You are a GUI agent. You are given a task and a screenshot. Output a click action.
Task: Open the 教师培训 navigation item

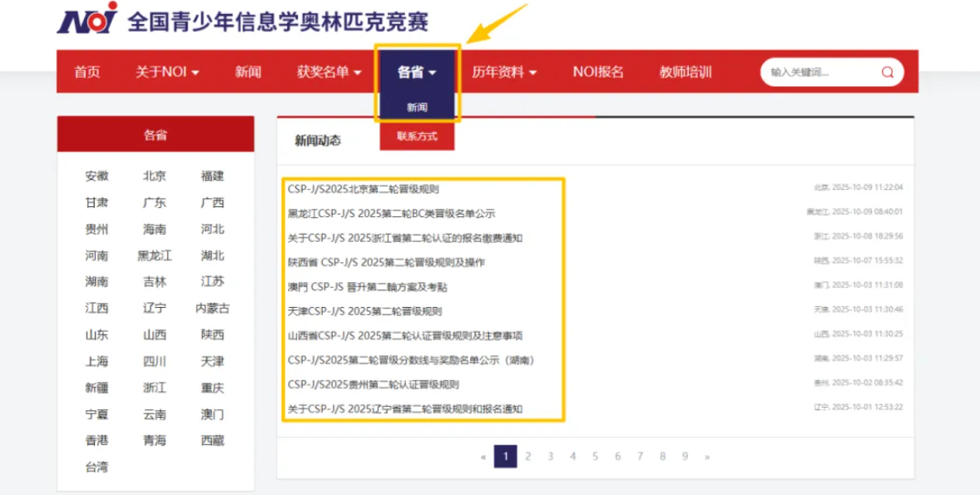[x=686, y=72]
